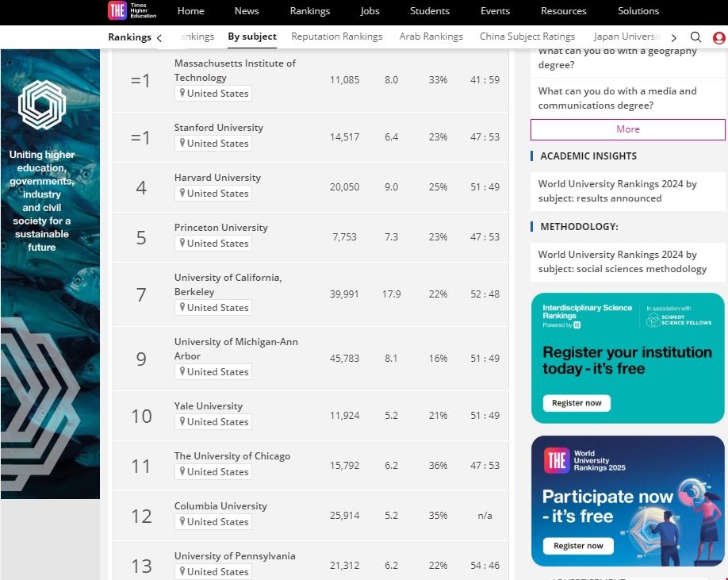Click the United States tag under Stanford University

(213, 144)
